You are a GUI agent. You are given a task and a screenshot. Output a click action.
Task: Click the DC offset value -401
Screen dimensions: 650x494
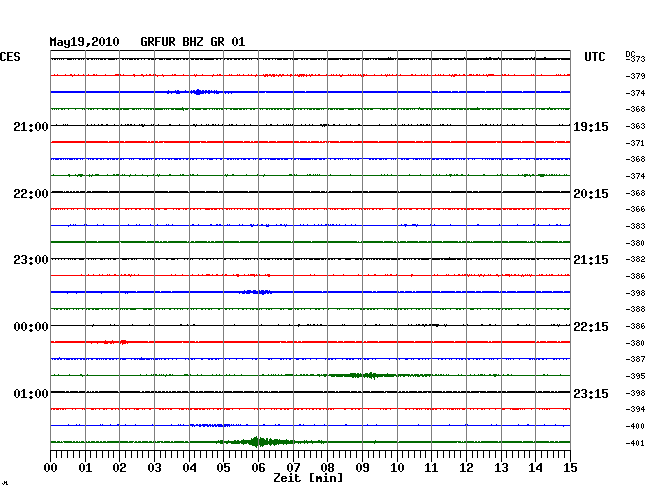coord(635,443)
